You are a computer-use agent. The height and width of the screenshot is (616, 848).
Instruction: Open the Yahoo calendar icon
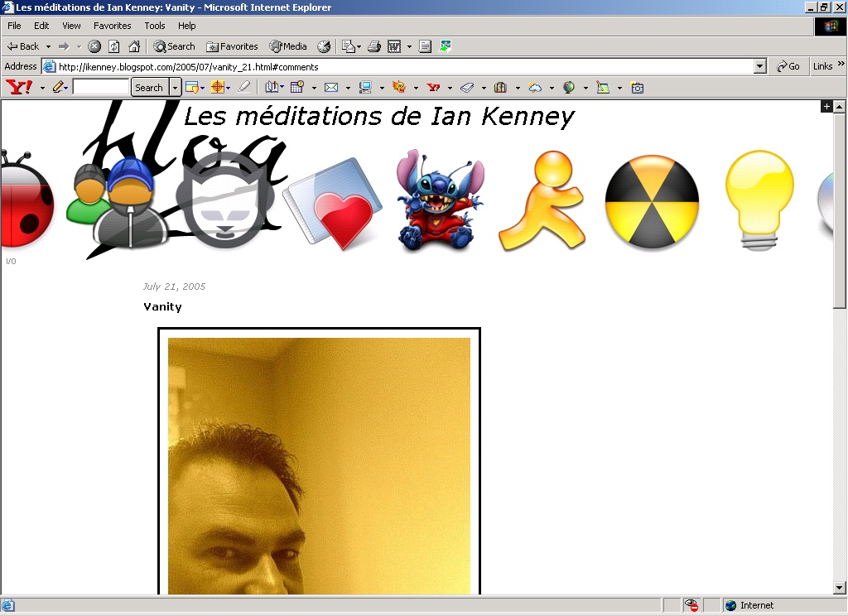297,87
